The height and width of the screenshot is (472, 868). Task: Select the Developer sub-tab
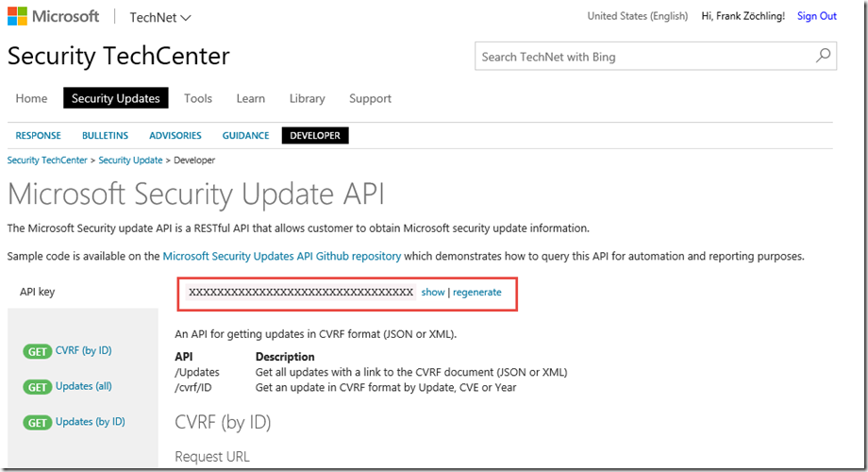[315, 136]
